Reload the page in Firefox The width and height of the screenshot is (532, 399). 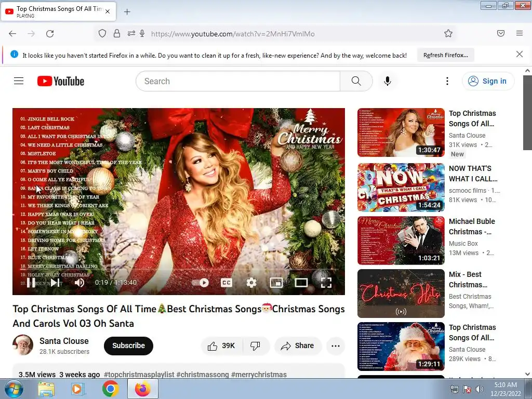(x=50, y=34)
